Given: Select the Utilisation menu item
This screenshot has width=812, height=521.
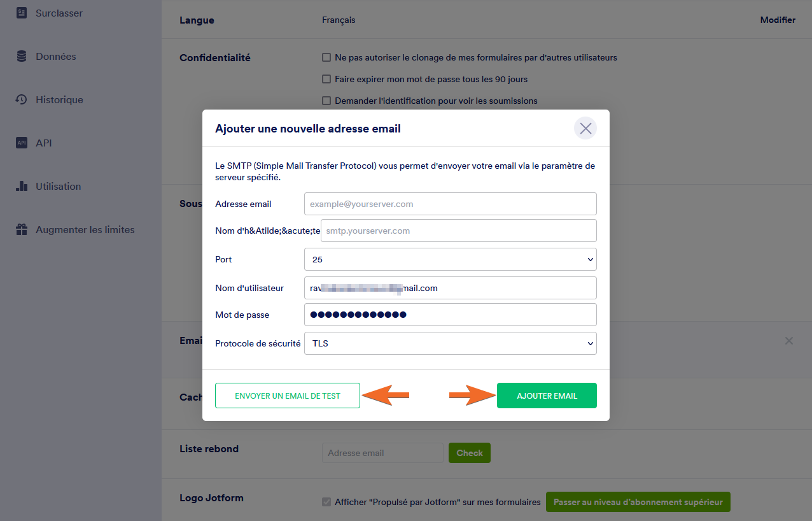Looking at the screenshot, I should [58, 187].
